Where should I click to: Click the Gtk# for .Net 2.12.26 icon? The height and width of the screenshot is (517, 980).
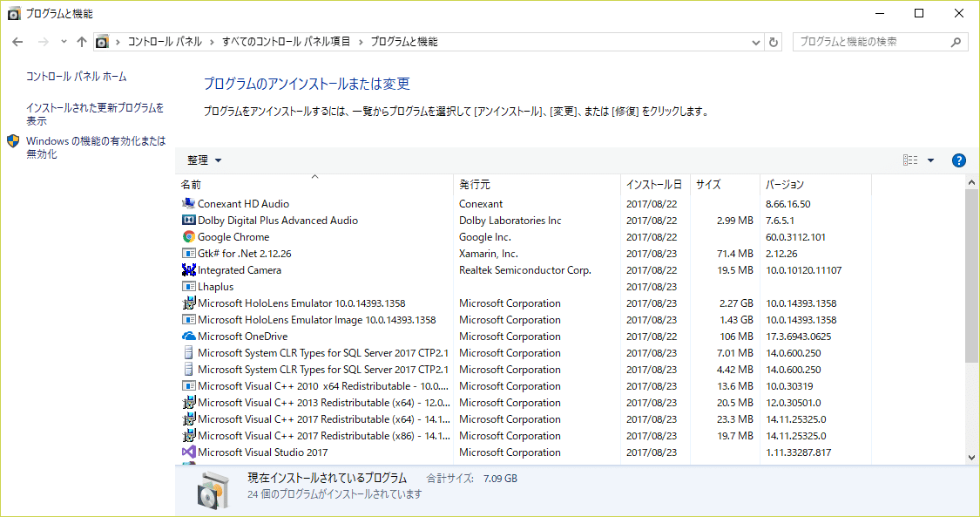(x=188, y=253)
